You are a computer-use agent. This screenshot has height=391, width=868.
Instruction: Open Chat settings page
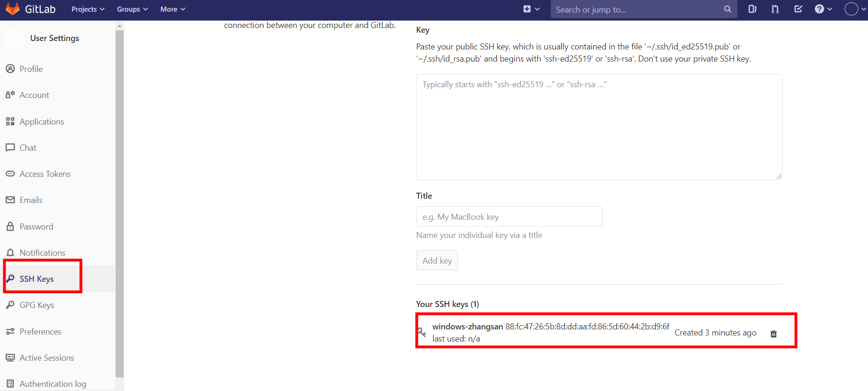coord(28,148)
